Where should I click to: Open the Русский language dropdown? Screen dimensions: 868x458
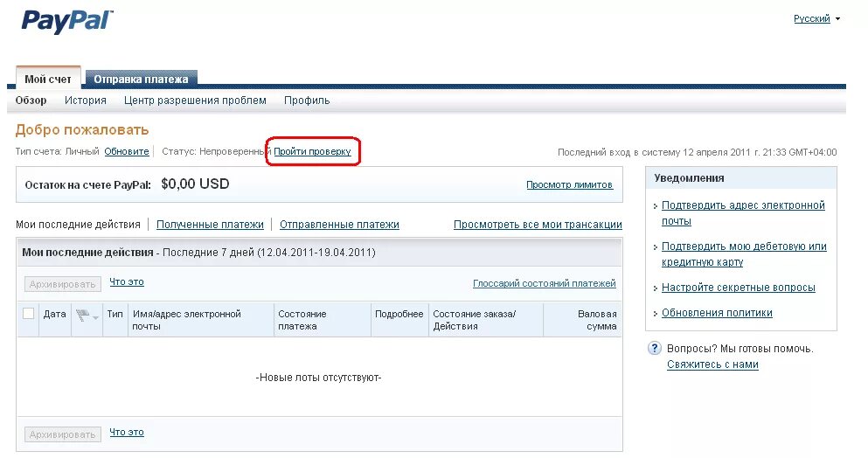click(x=816, y=19)
